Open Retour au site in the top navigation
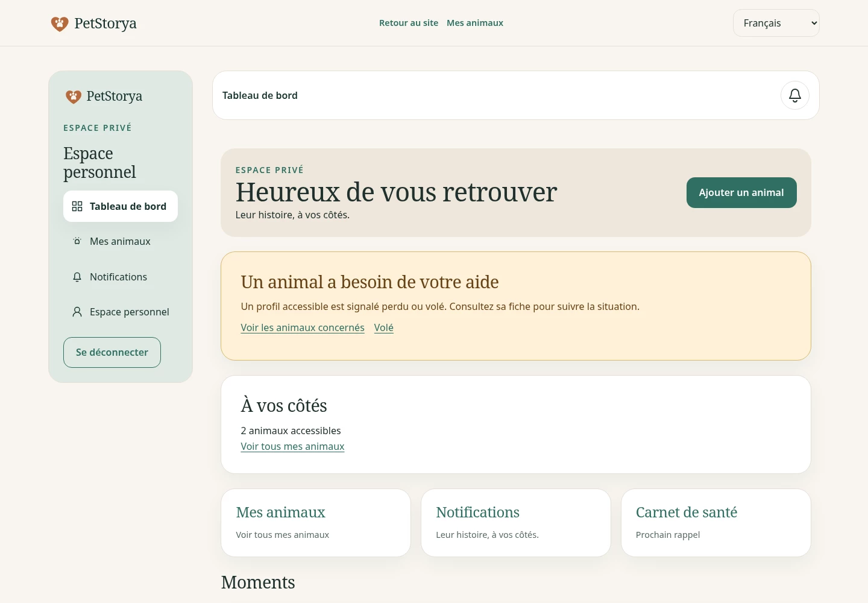The width and height of the screenshot is (868, 603). pos(409,23)
